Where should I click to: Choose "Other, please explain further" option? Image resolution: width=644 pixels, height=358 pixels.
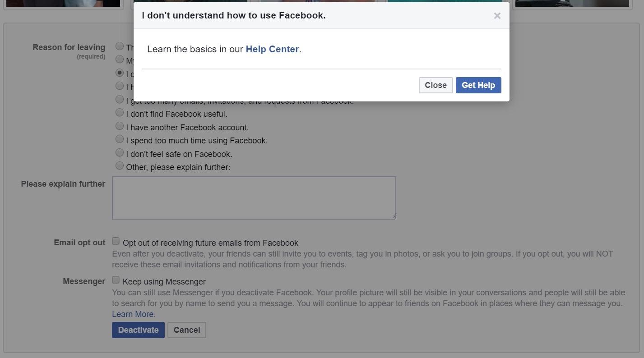120,165
